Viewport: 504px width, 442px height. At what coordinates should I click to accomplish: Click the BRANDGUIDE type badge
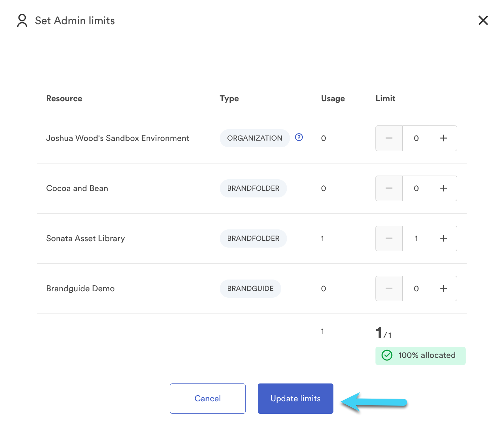(250, 289)
